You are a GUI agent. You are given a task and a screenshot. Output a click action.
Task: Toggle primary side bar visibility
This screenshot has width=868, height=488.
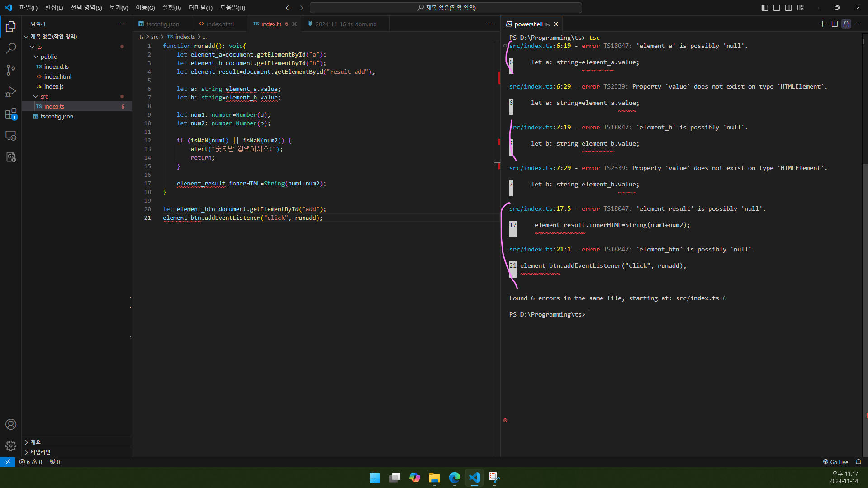765,8
